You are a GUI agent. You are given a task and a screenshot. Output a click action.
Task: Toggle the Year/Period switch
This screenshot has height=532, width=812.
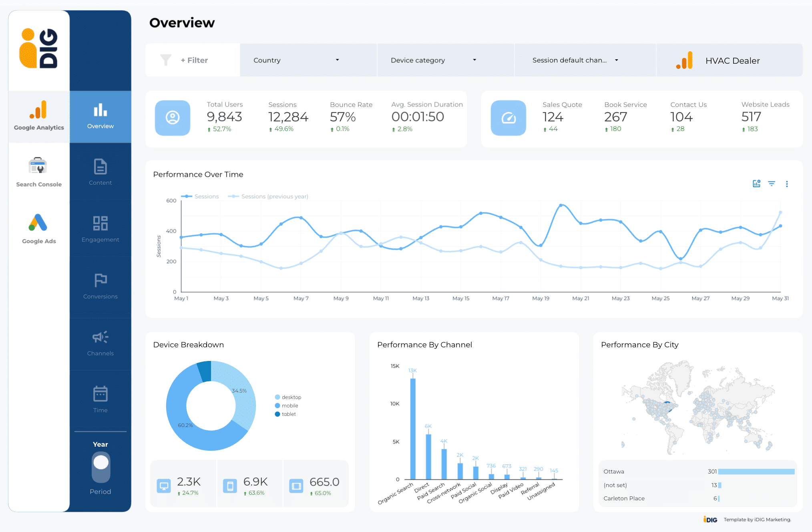(x=100, y=468)
